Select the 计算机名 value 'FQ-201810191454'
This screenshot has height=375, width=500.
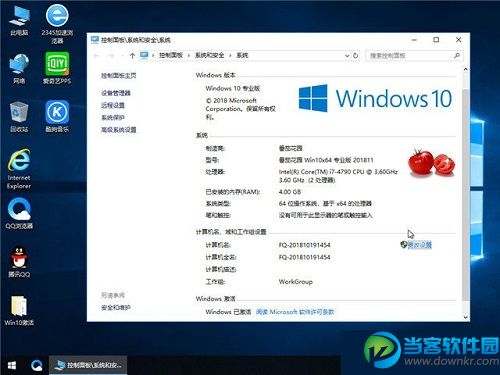click(x=304, y=245)
